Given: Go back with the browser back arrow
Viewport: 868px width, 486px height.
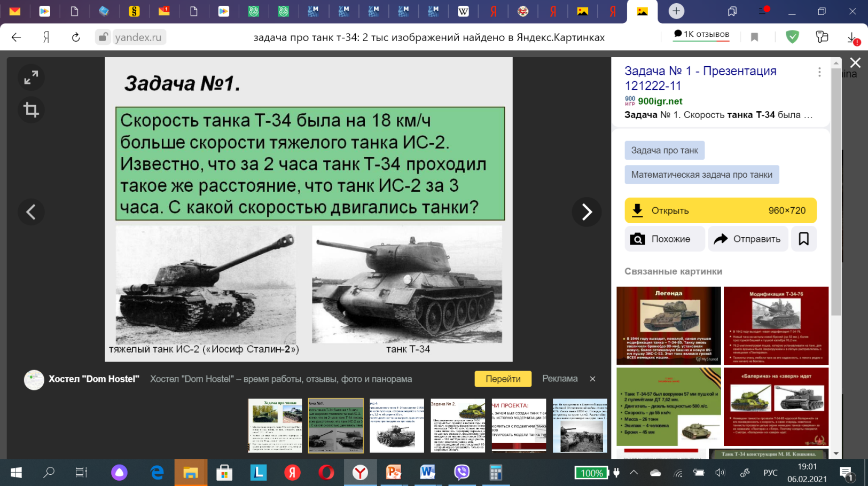Looking at the screenshot, I should 16,37.
